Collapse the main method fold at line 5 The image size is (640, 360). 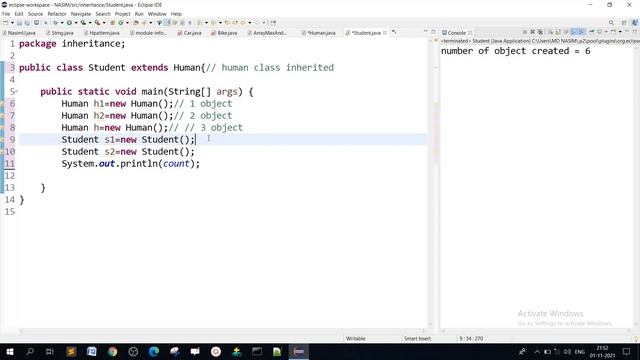coord(16,91)
